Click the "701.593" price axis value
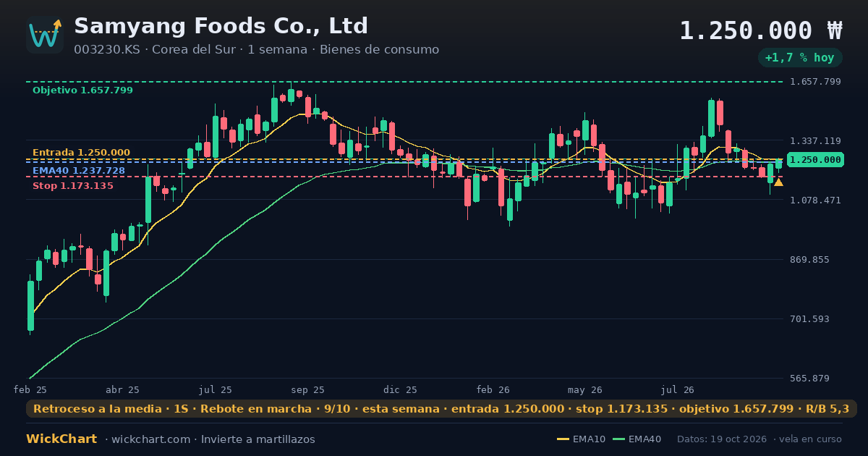The image size is (868, 456). point(809,319)
